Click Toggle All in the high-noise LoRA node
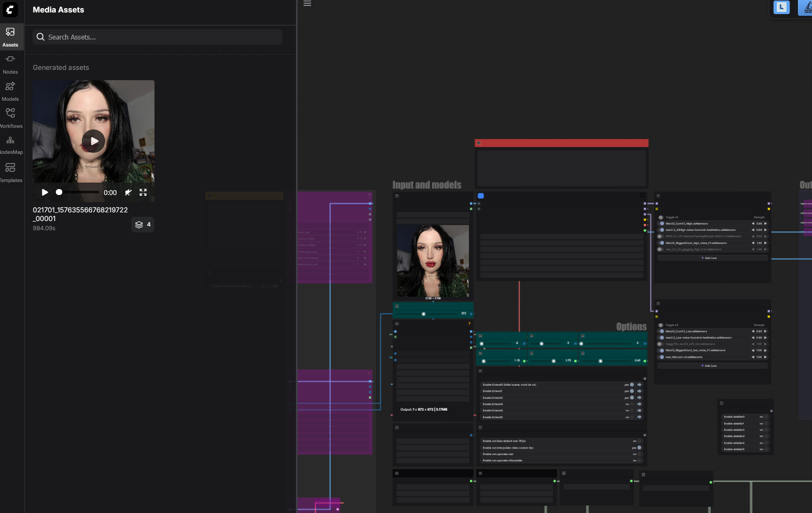Screen dimensions: 812x513 pos(661,217)
